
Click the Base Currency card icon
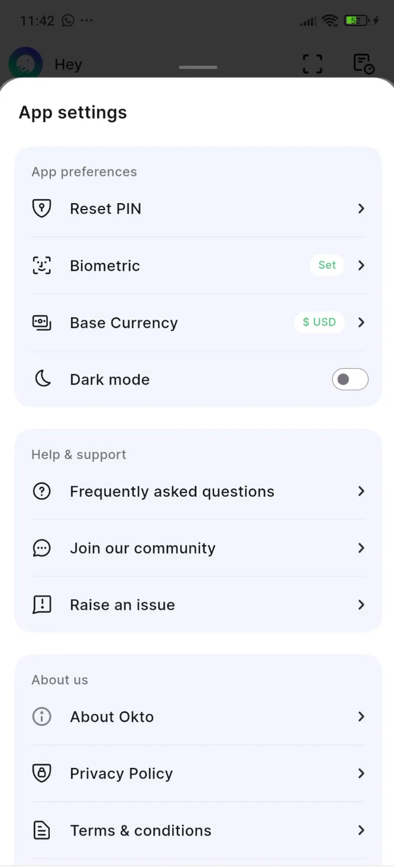pos(41,322)
